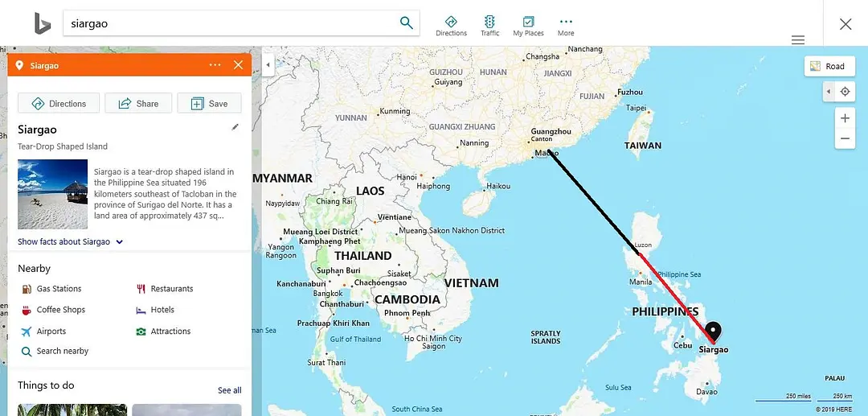
Task: Open the Siargao beach thumbnail
Action: [x=52, y=194]
